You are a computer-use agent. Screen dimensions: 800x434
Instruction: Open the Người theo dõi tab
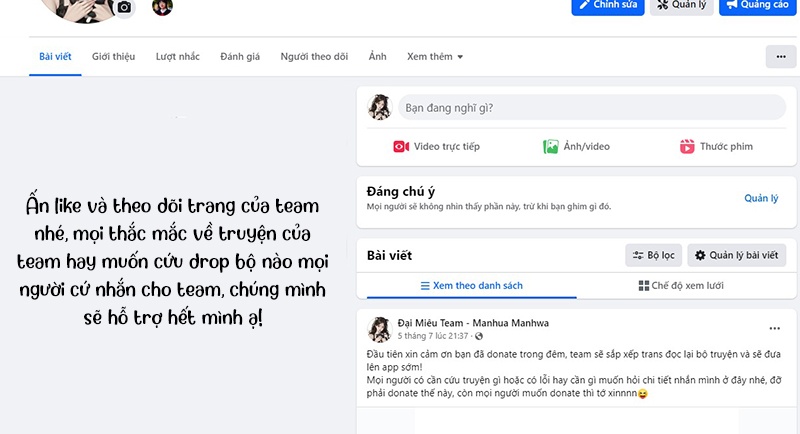coord(313,57)
